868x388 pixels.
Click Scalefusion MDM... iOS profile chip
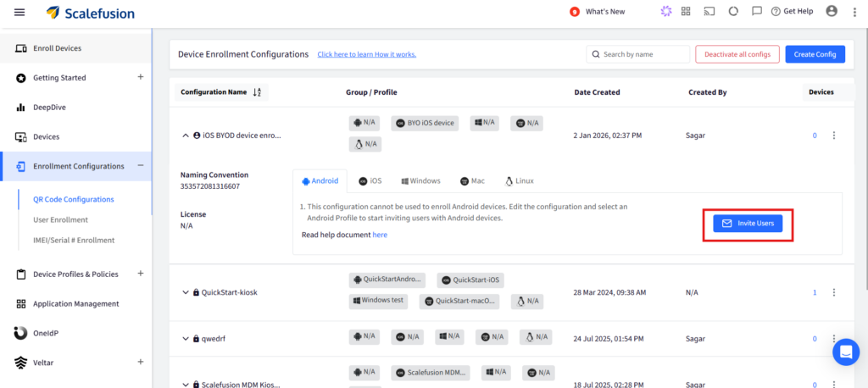click(431, 372)
